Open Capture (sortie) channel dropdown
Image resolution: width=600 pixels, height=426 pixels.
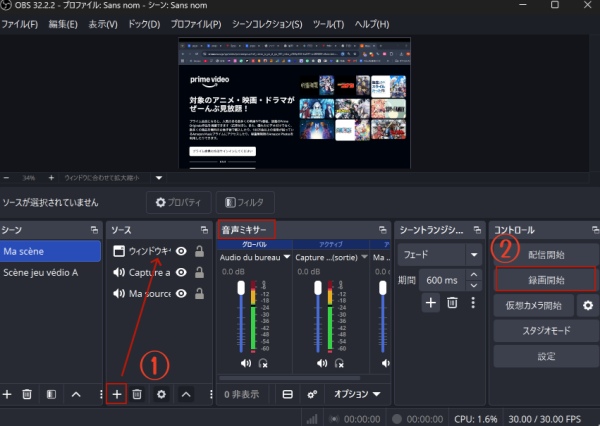click(x=364, y=257)
